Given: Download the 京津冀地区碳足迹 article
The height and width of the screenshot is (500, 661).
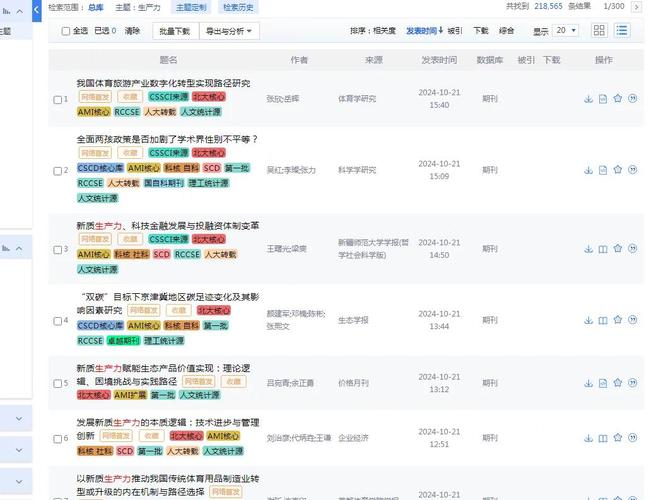Looking at the screenshot, I should (588, 320).
